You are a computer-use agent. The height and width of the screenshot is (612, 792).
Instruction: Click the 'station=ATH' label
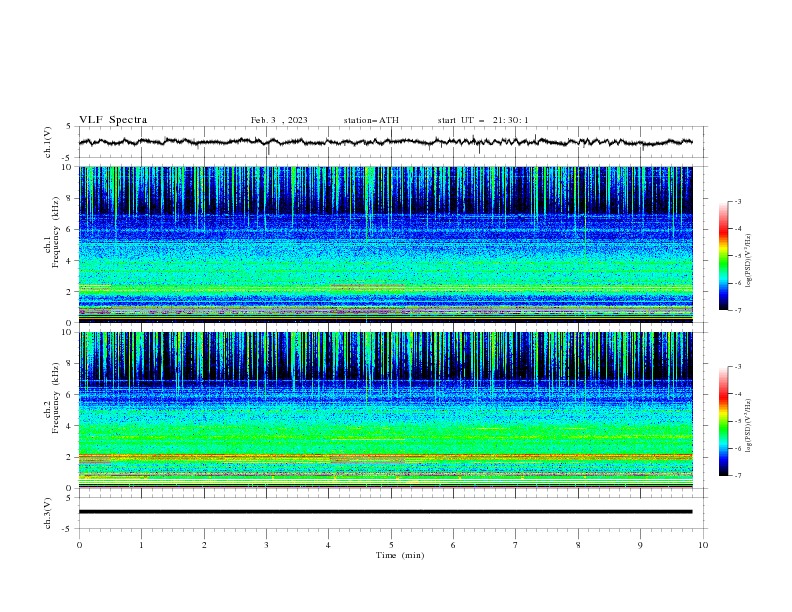(371, 120)
